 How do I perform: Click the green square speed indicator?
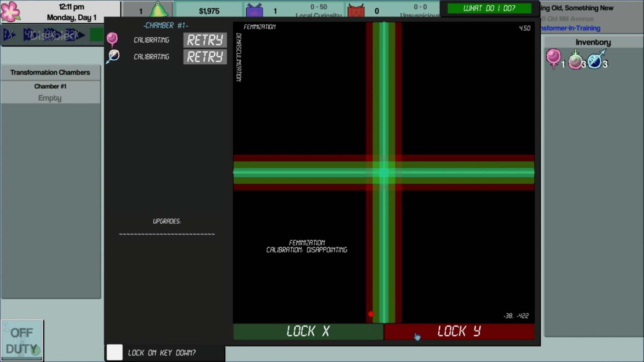(x=97, y=35)
